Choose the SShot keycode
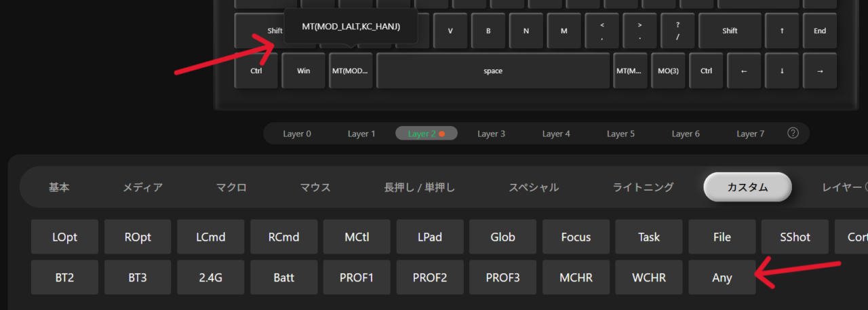Image resolution: width=868 pixels, height=310 pixels. click(x=795, y=237)
